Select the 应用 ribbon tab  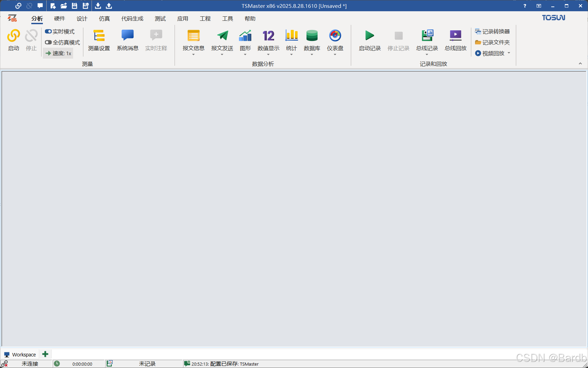pos(183,18)
